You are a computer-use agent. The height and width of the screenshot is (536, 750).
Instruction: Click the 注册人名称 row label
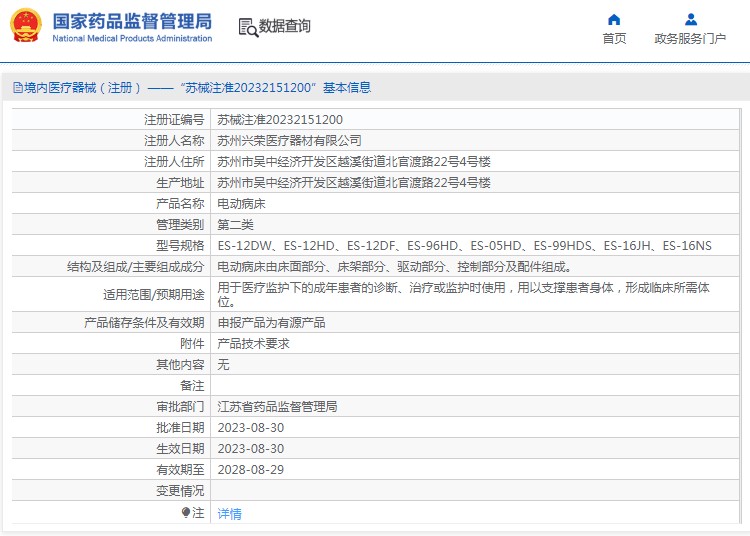[174, 141]
